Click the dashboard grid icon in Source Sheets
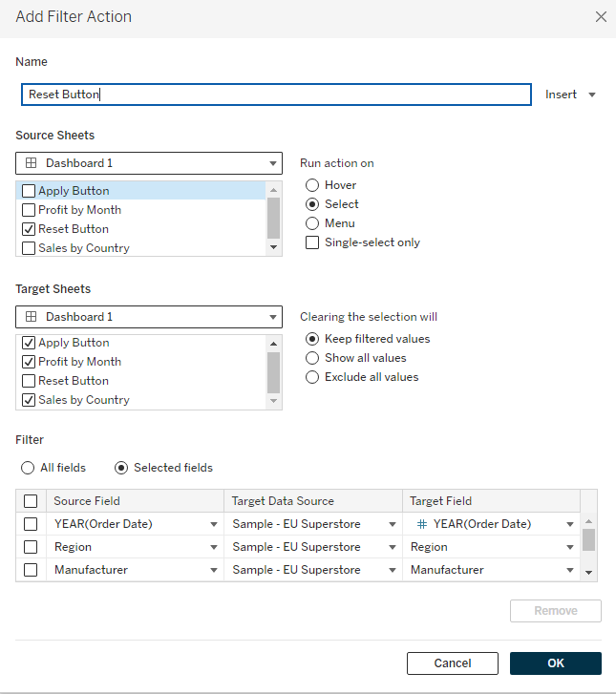 pyautogui.click(x=31, y=163)
